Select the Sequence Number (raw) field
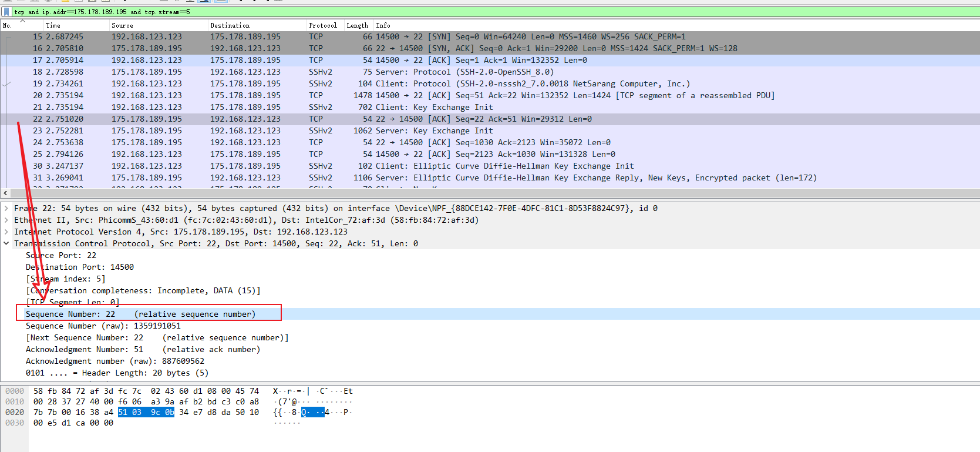This screenshot has height=452, width=980. pos(103,326)
